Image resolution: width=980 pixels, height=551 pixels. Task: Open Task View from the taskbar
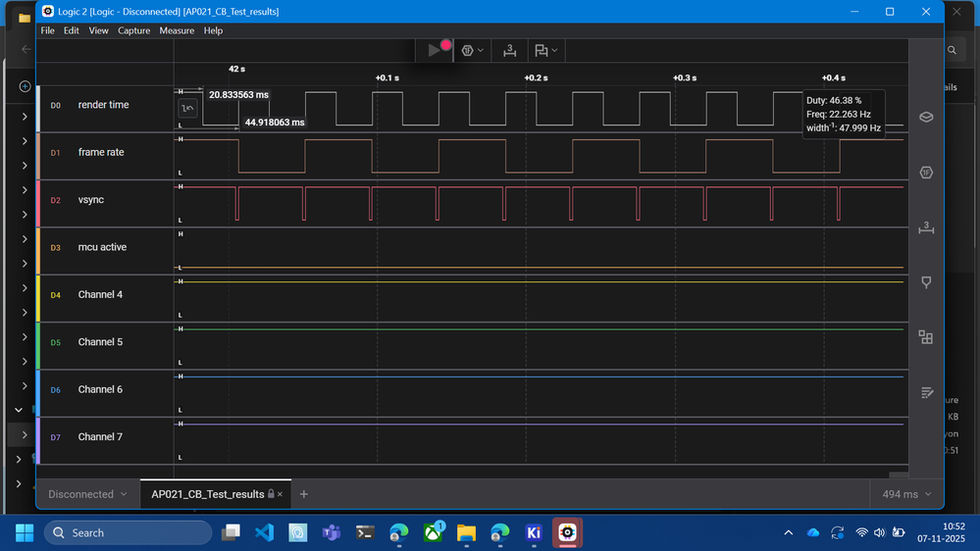[x=232, y=533]
